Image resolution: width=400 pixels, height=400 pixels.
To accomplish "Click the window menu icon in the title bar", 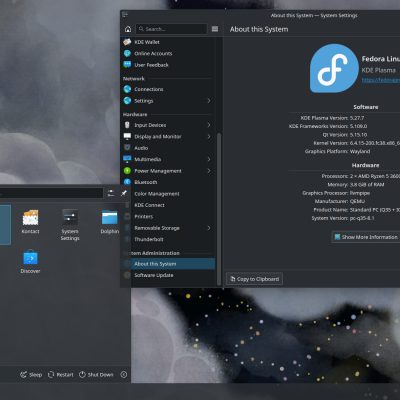I will coord(125,15).
